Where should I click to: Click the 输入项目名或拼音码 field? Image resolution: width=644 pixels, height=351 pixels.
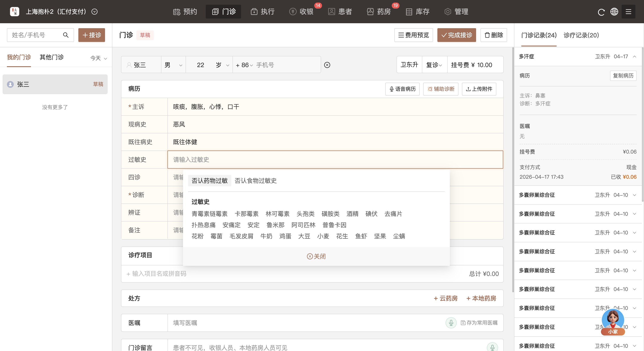click(x=159, y=274)
